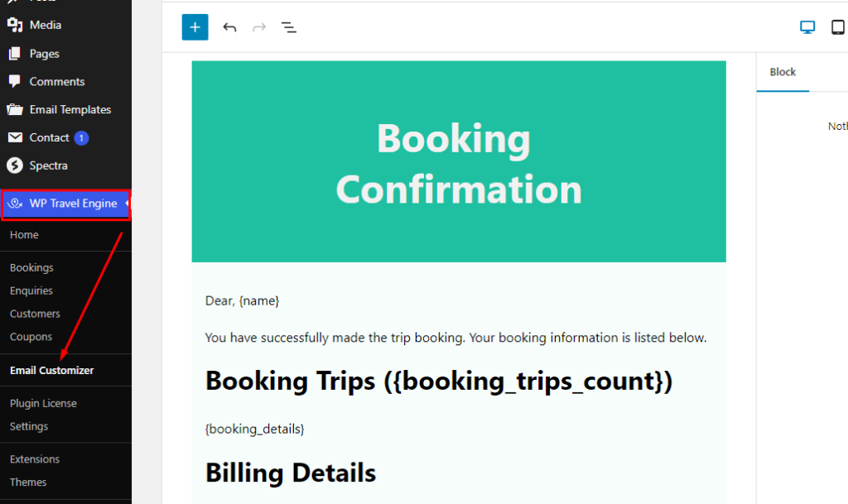Select the desktop preview icon
The image size is (848, 504).
pyautogui.click(x=807, y=26)
